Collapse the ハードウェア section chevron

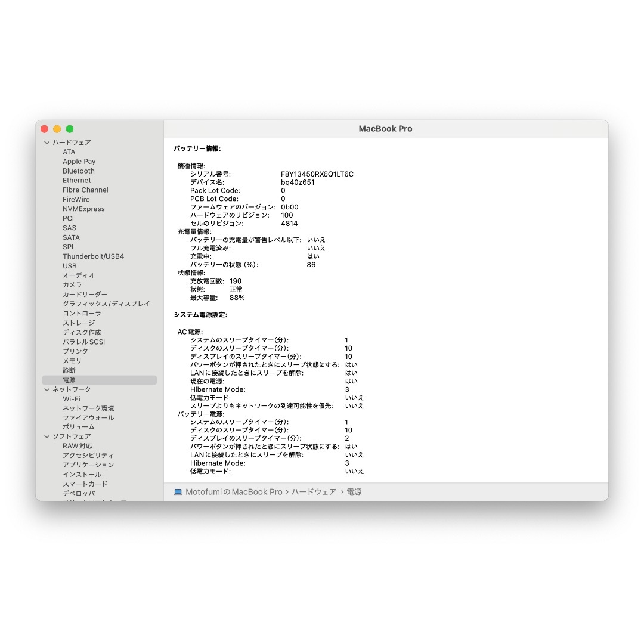47,143
